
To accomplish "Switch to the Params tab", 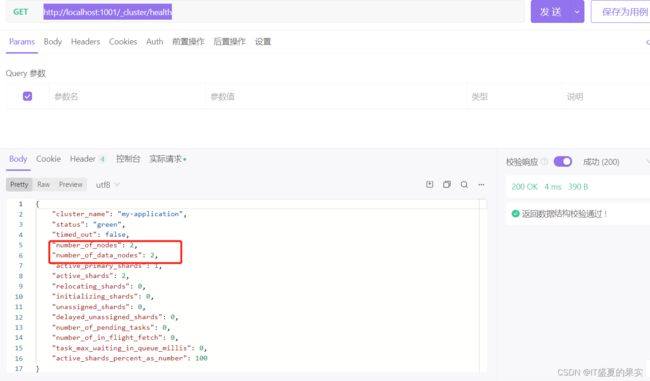I will point(22,41).
